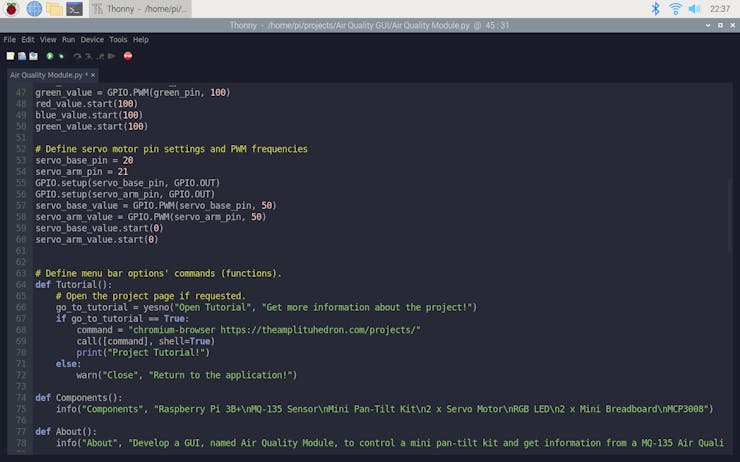Click the 'Define menu bar options' comment
740x462 pixels.
[158, 274]
